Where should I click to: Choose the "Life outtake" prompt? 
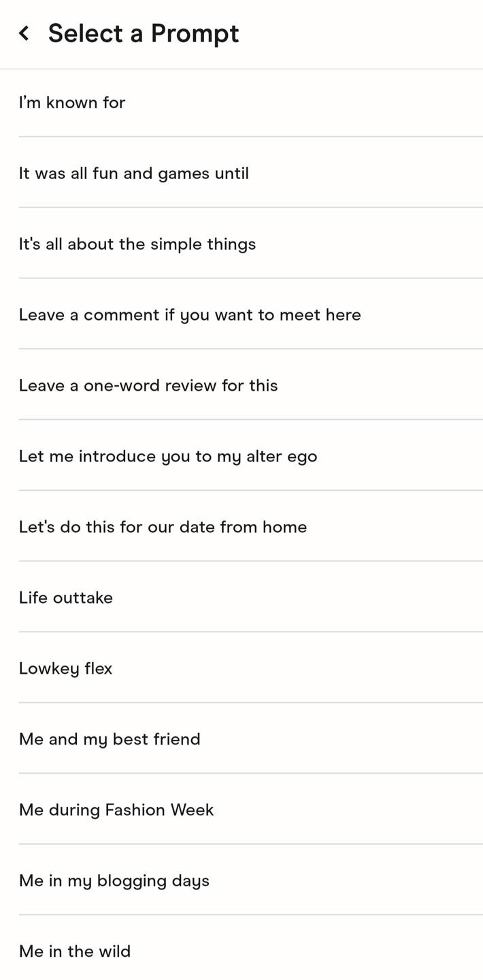(x=241, y=598)
